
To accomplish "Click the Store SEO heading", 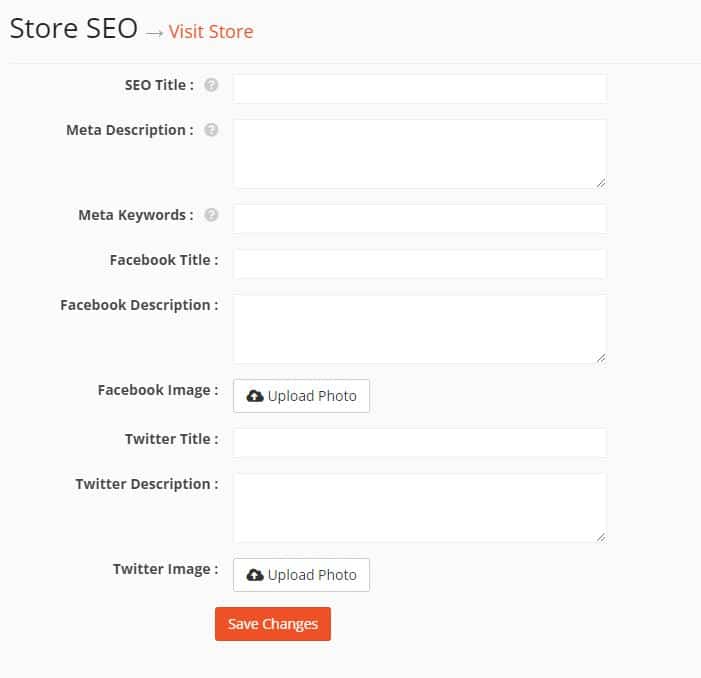I will pos(74,29).
